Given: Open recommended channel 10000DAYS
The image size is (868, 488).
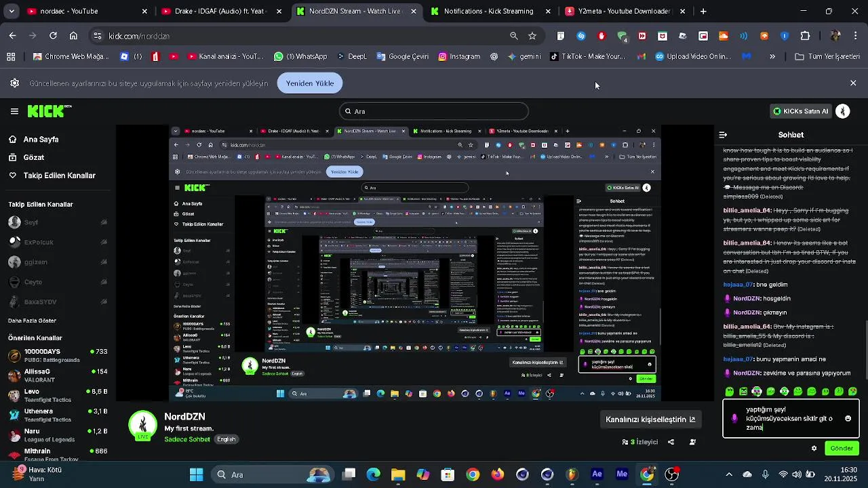Looking at the screenshot, I should click(x=58, y=355).
